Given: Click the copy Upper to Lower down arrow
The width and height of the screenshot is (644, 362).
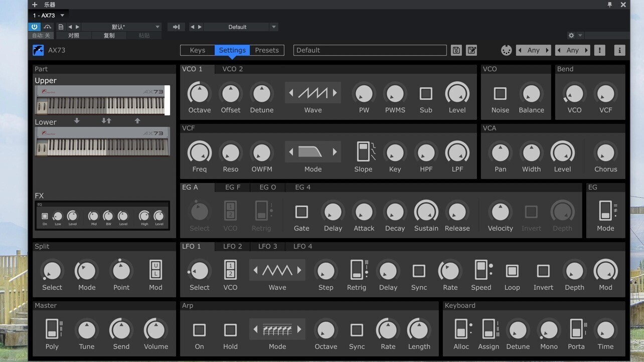Looking at the screenshot, I should pyautogui.click(x=77, y=121).
